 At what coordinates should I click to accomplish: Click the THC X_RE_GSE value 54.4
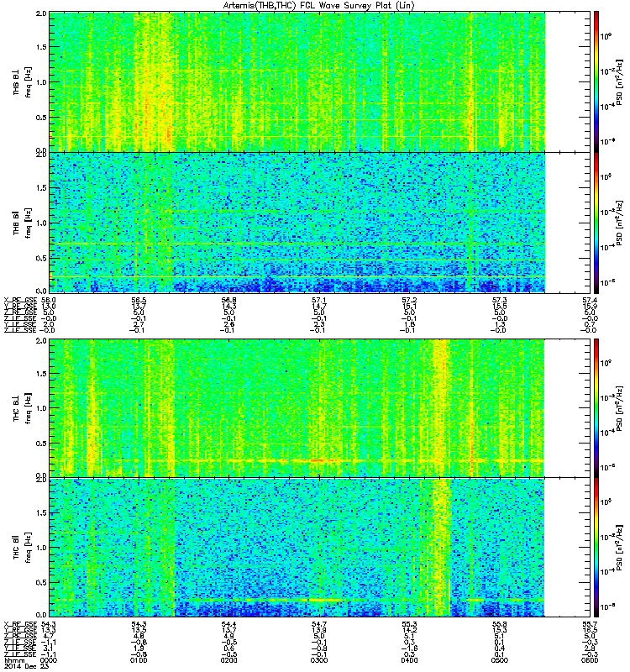click(x=228, y=624)
